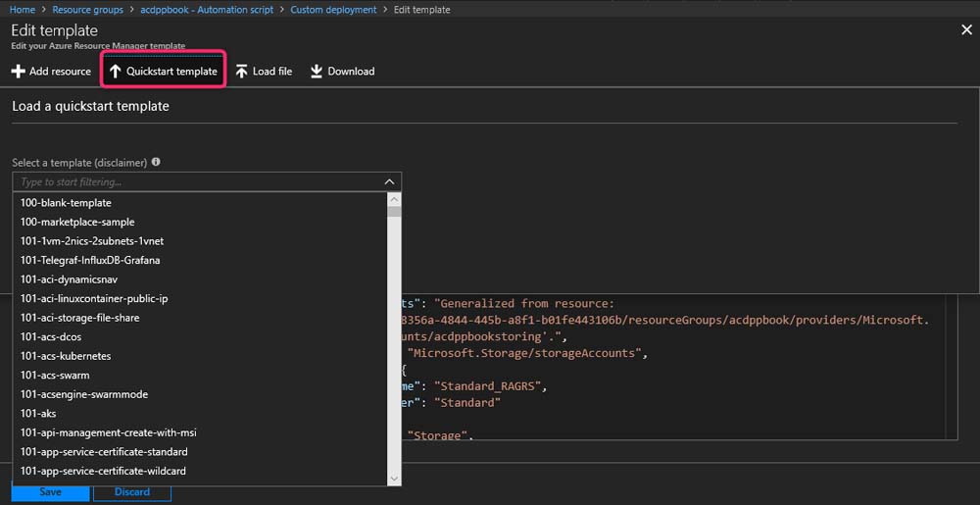
Task: Click the Load file icon
Action: [x=241, y=72]
